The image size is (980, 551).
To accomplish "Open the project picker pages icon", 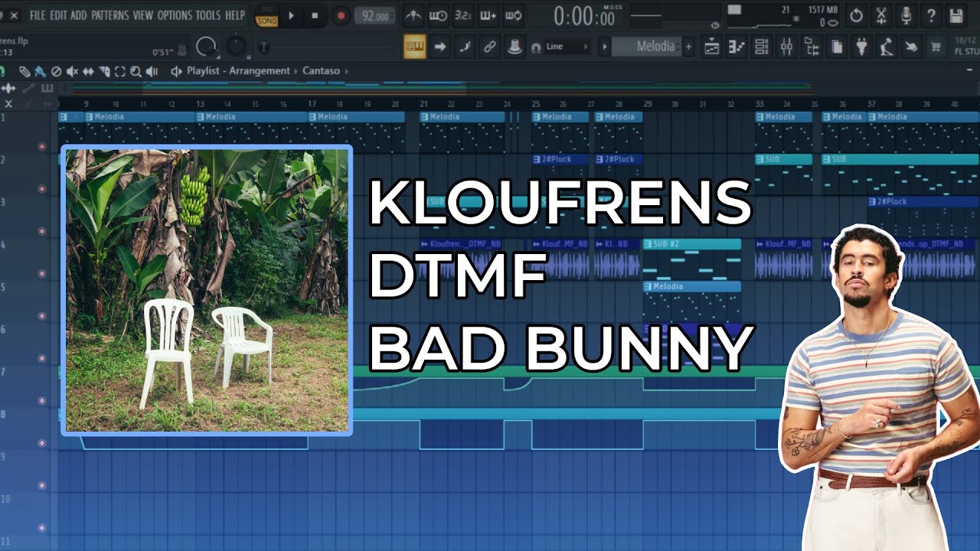I will 837,47.
